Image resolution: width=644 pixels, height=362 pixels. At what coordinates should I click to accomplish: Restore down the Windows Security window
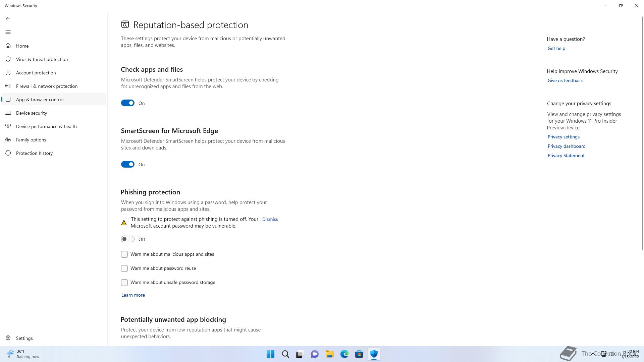621,5
